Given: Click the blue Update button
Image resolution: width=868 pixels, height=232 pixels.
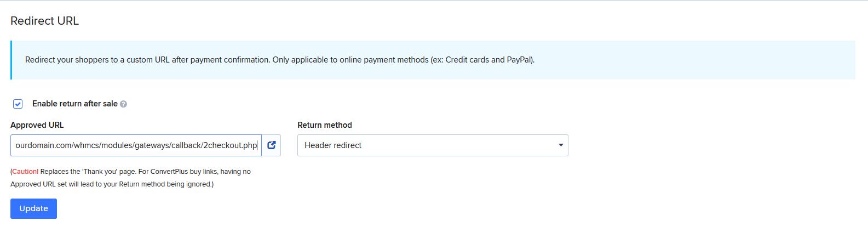Looking at the screenshot, I should pyautogui.click(x=33, y=208).
